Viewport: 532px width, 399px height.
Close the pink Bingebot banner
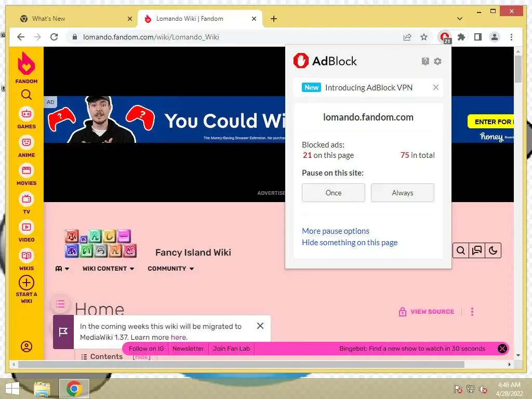click(502, 349)
